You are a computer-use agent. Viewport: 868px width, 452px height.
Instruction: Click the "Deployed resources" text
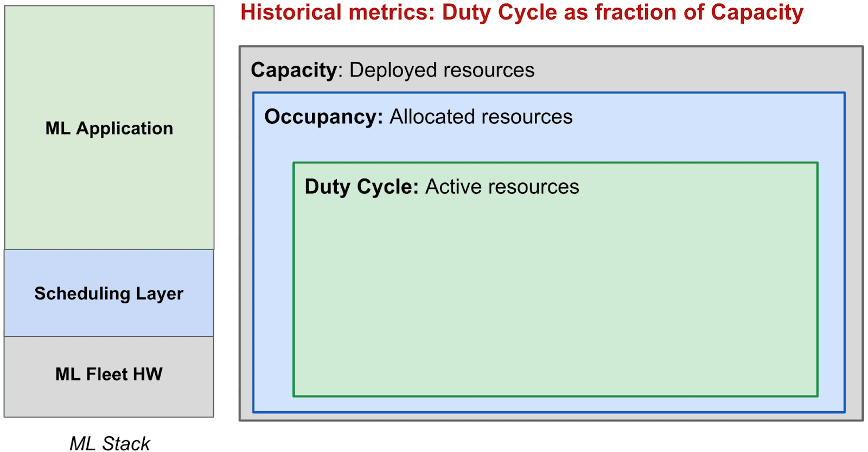pyautogui.click(x=442, y=70)
